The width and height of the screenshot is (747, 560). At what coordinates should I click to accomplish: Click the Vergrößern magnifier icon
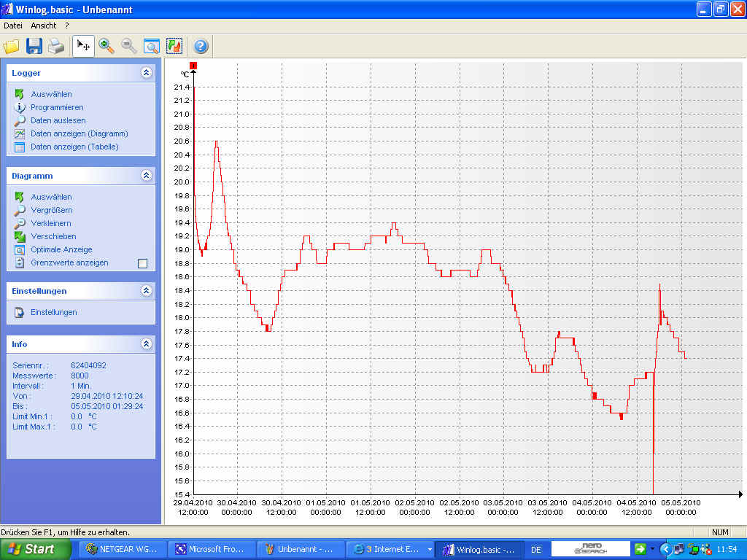tap(20, 210)
